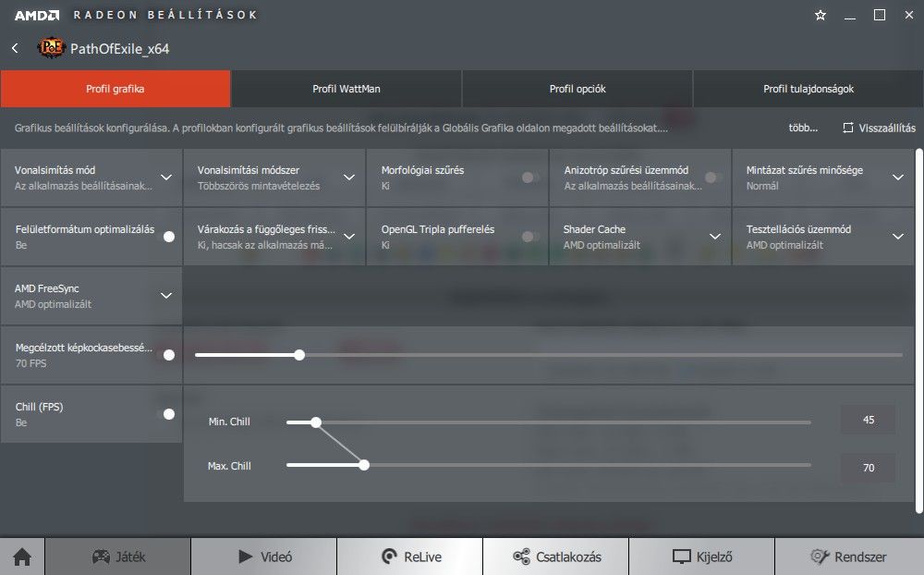Screen dimensions: 924x575
Task: Click the Path of Exile game icon
Action: point(51,48)
